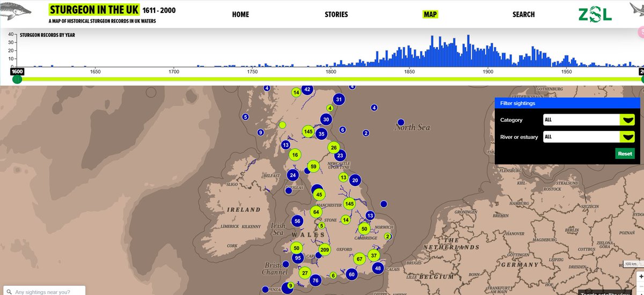Click the green year range slider track

tap(330, 79)
